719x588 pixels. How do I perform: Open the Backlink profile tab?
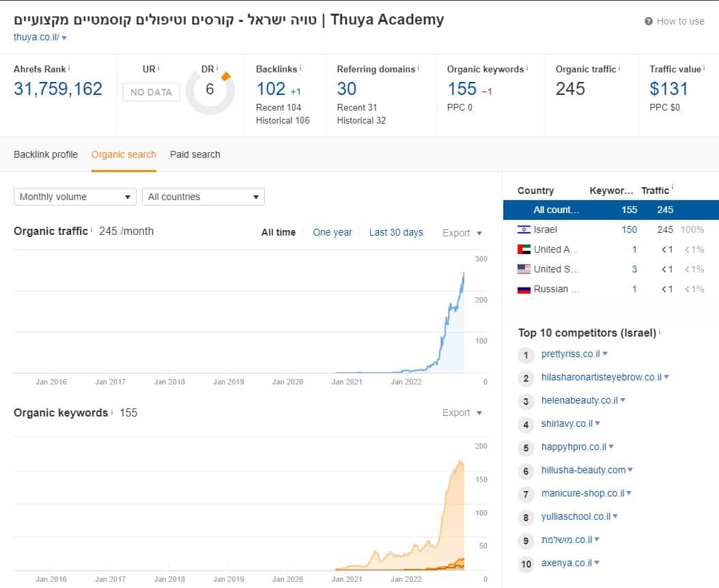[x=46, y=154]
